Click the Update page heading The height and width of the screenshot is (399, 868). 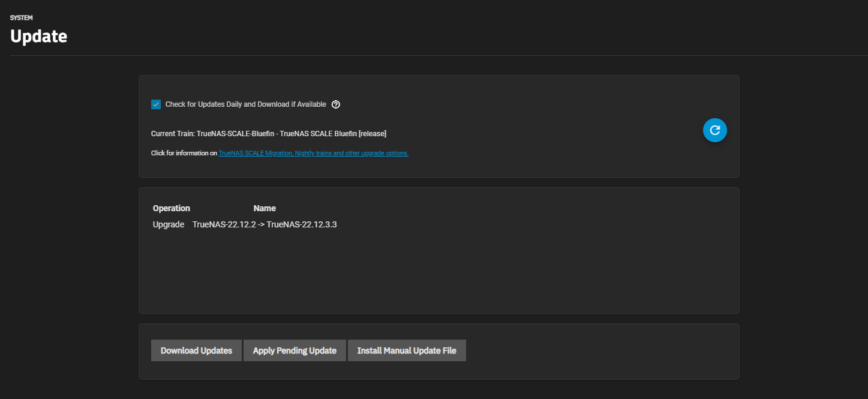[x=38, y=37]
